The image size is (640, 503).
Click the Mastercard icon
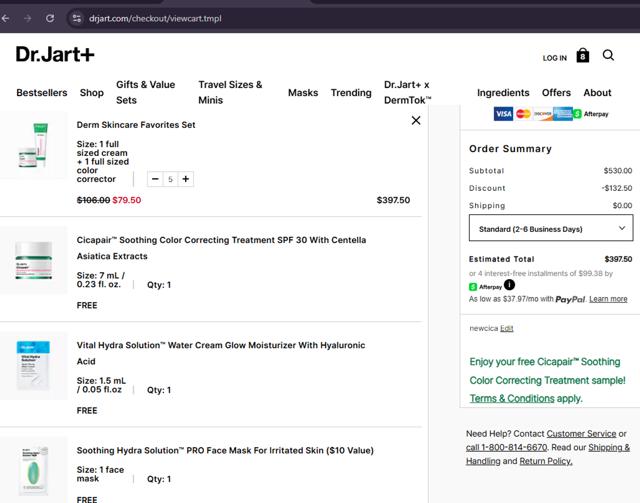[523, 114]
